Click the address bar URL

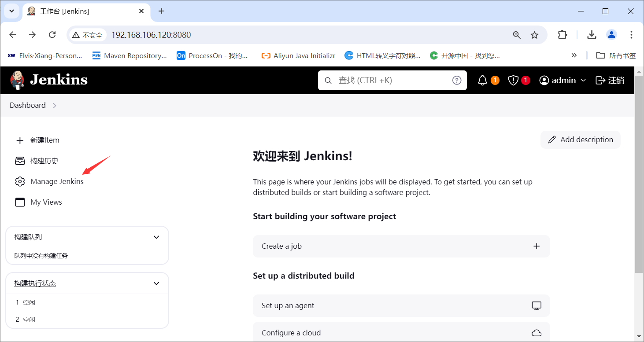pos(151,35)
